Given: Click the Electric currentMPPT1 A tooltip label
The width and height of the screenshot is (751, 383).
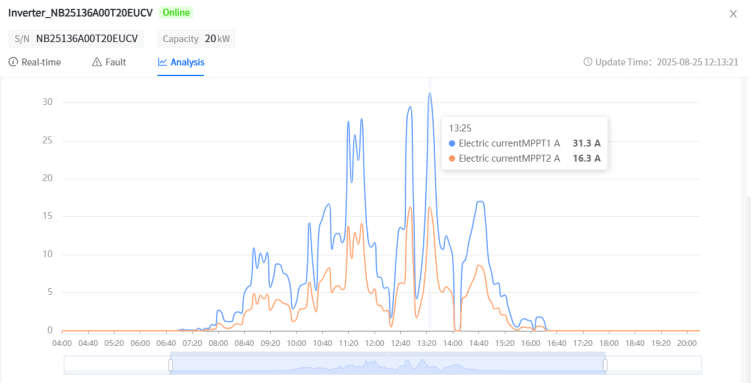Looking at the screenshot, I should click(x=509, y=143).
